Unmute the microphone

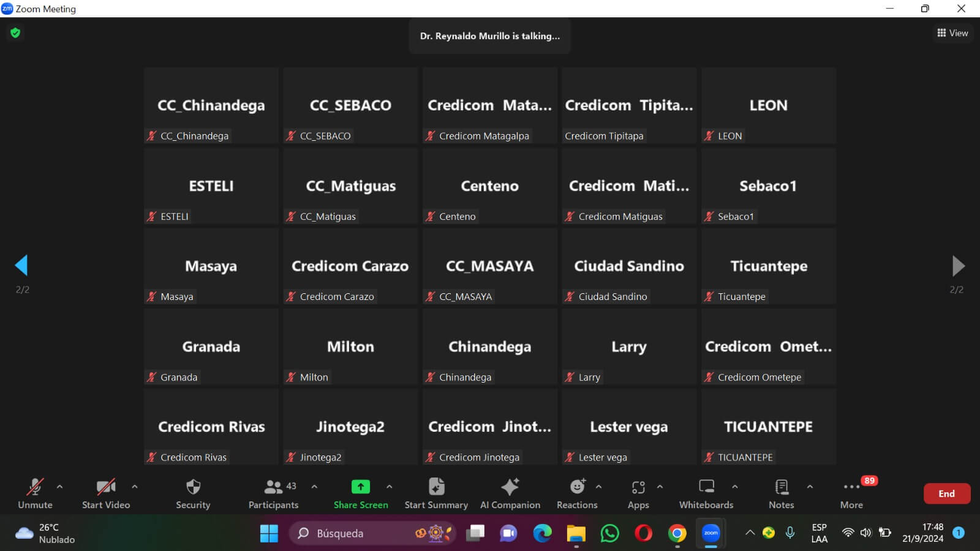click(x=35, y=487)
